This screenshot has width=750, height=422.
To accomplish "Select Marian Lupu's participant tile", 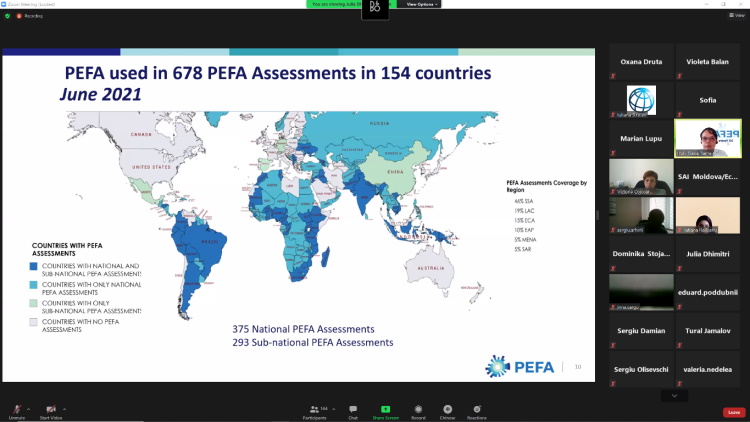I will [x=641, y=139].
